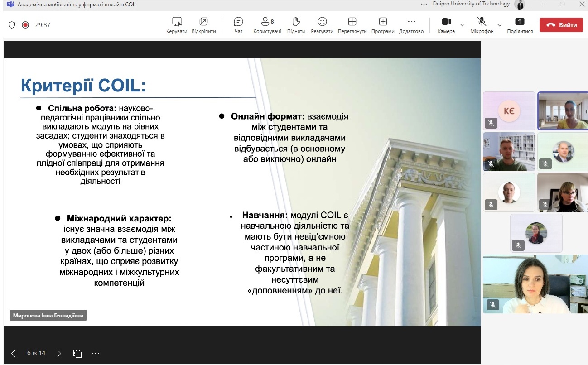Show the participants (Користувачі) list
Screen dimensions: 588x365
[x=267, y=22]
